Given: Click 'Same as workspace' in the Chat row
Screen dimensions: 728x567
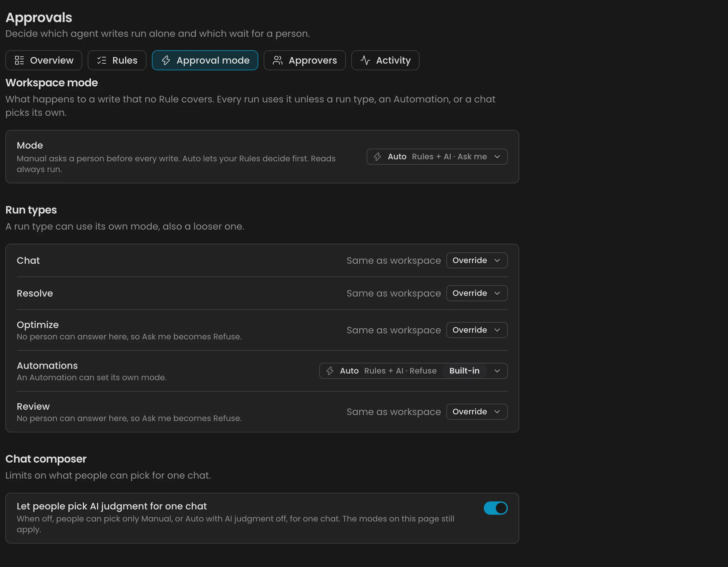Looking at the screenshot, I should [x=394, y=260].
